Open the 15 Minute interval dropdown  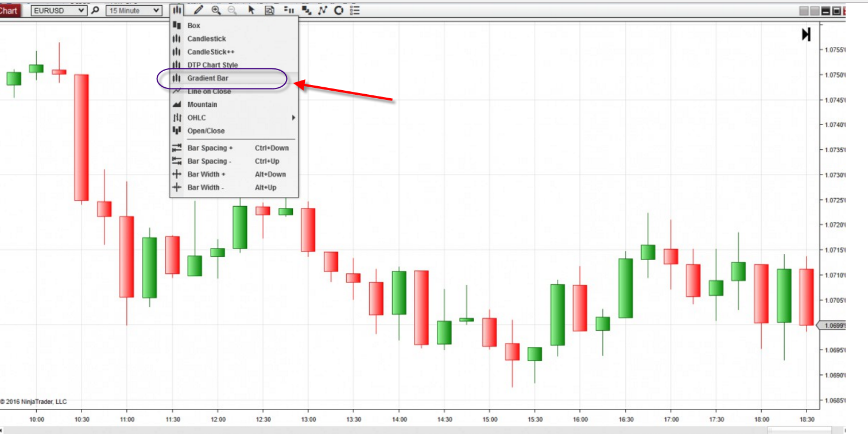134,10
